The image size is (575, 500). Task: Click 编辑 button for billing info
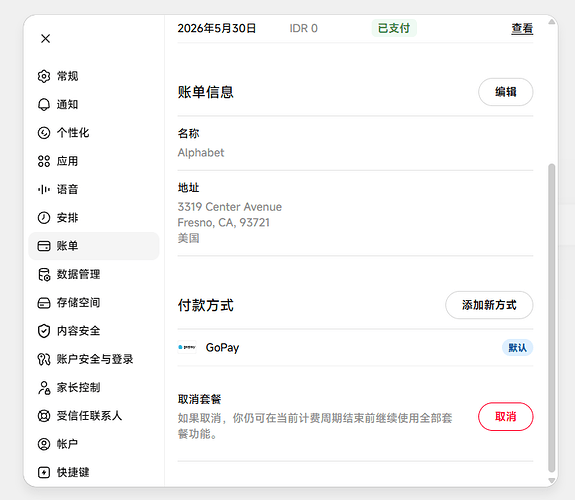[x=506, y=92]
